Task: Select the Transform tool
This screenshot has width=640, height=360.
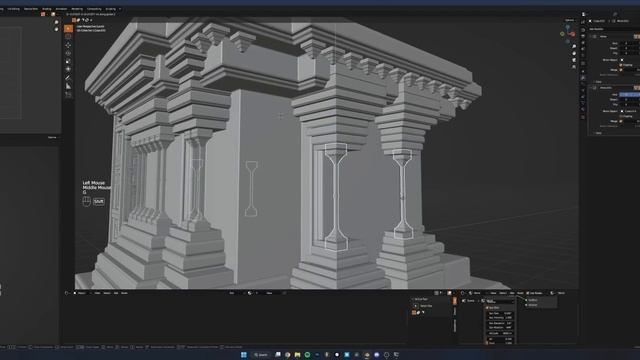Action: [69, 69]
